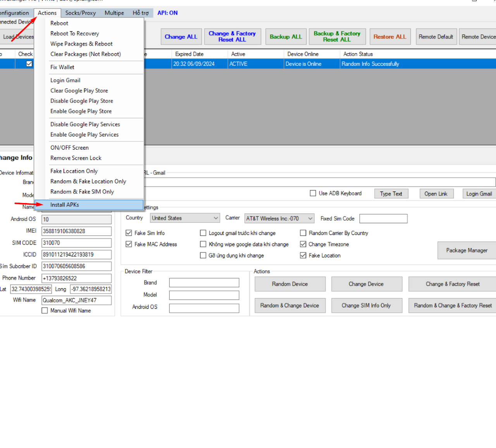This screenshot has height=448, width=496.
Task: Choose Reboot To Recovery menu entry
Action: pos(74,34)
